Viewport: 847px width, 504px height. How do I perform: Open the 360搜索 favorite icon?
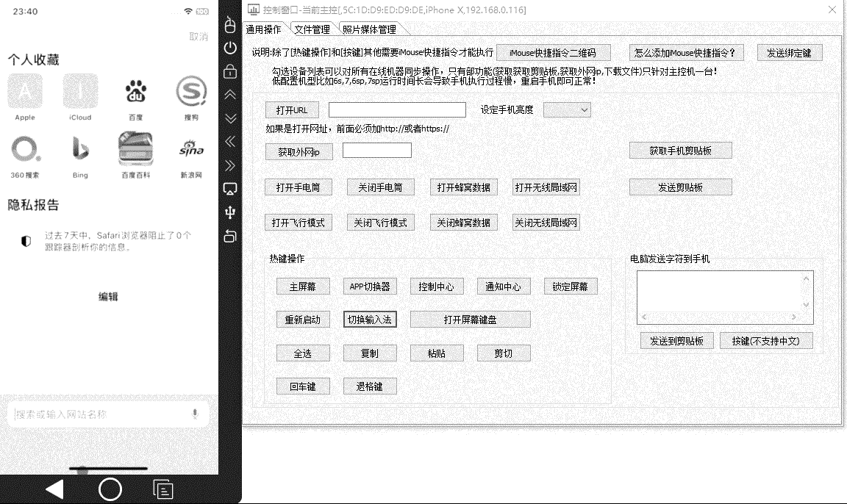[25, 149]
